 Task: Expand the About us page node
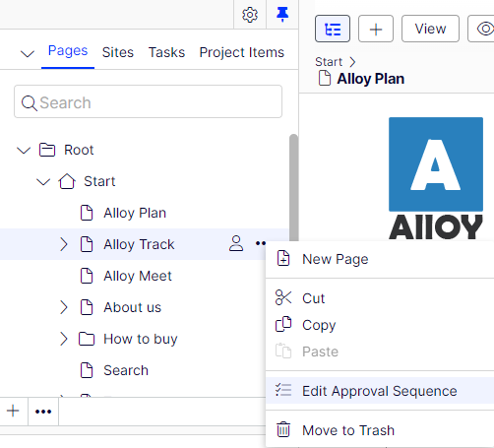pos(64,307)
